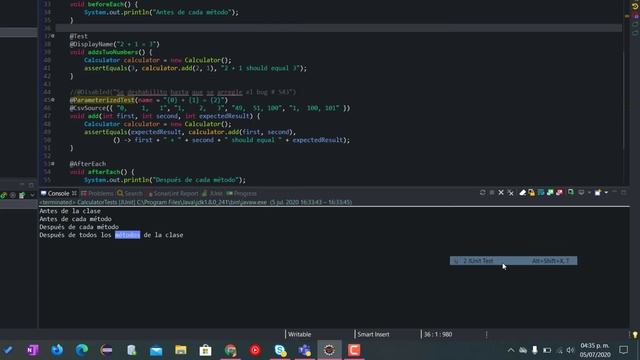Viewport: 640px width, 360px height.
Task: Collapse the line 53 @AfterEach fold marker
Action: (53, 164)
